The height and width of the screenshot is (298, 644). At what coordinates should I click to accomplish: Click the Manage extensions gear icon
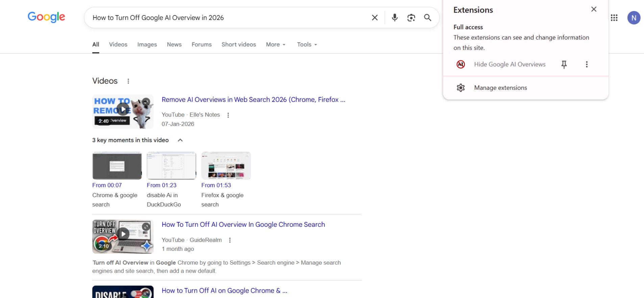[x=461, y=88]
